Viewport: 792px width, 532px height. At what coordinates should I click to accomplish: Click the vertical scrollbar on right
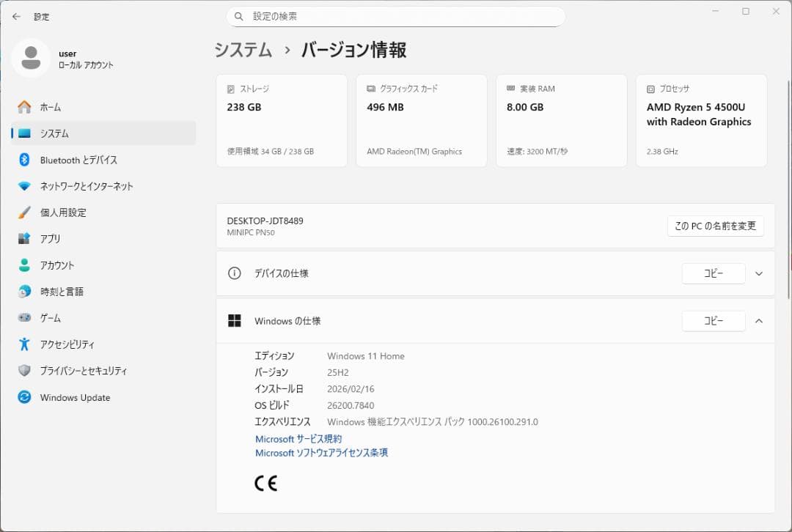click(788, 189)
